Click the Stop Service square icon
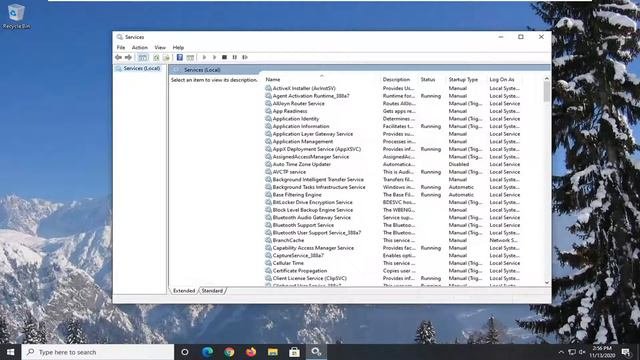Image resolution: width=640 pixels, height=360 pixels. 224,58
